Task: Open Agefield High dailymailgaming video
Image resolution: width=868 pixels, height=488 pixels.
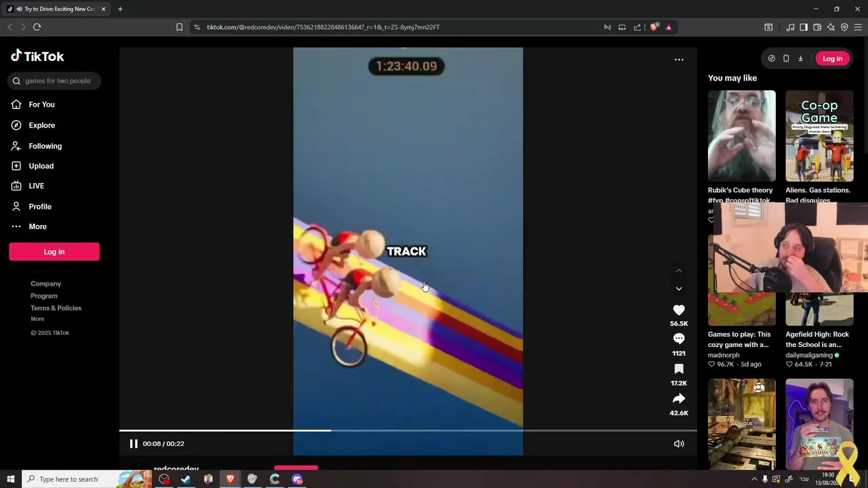Action: pyautogui.click(x=817, y=340)
